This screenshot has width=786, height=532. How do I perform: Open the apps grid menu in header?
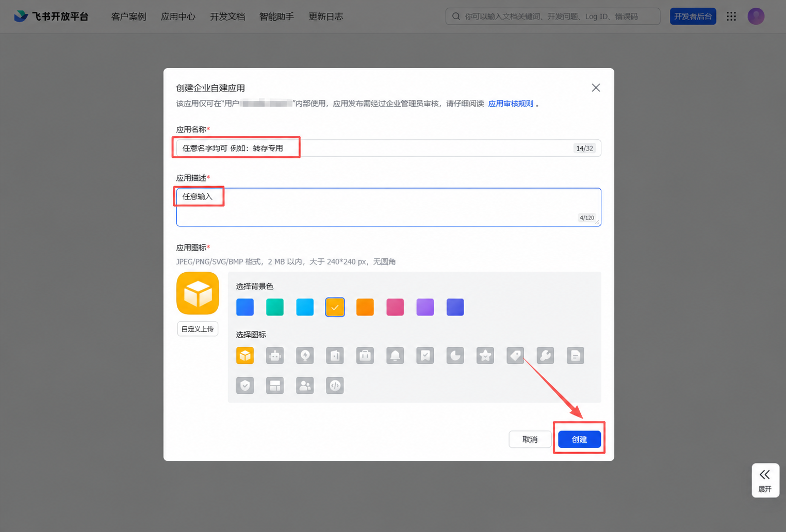pos(731,16)
